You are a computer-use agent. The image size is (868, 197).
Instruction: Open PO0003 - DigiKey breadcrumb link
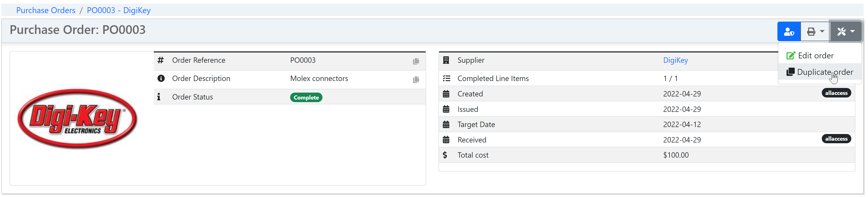pyautogui.click(x=119, y=11)
